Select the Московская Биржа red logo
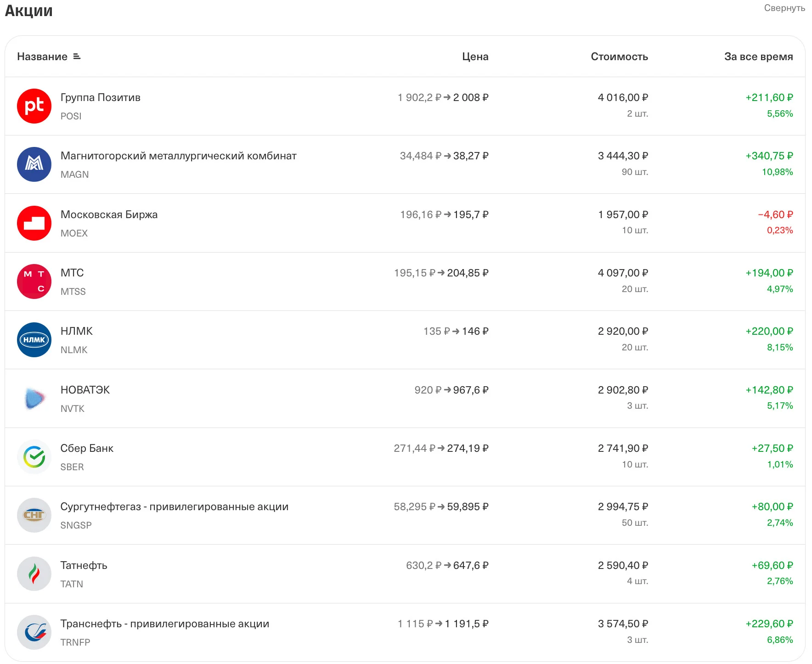 click(x=34, y=223)
